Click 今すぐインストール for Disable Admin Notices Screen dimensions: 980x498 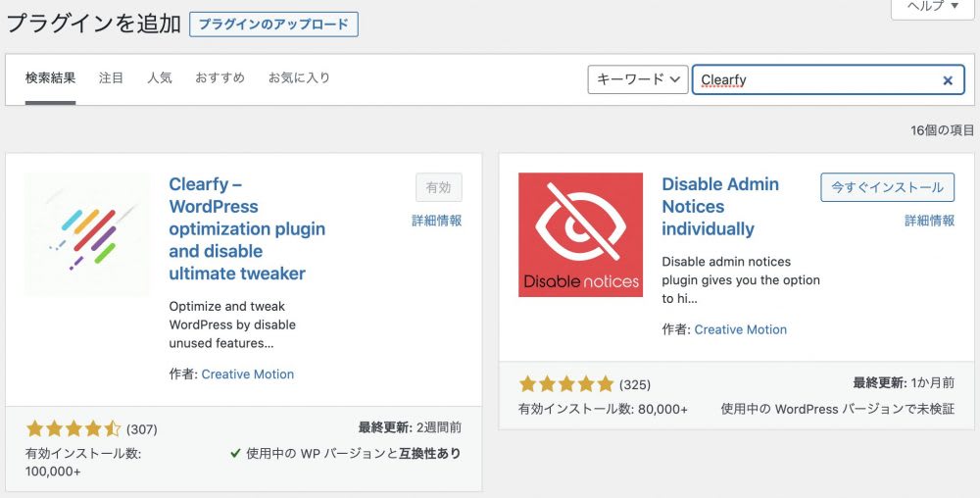point(887,187)
